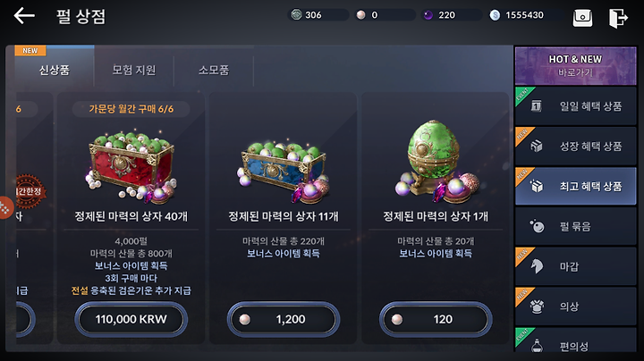Switch to the 소모품 tab
Screen dimensions: 644x361
coord(214,71)
